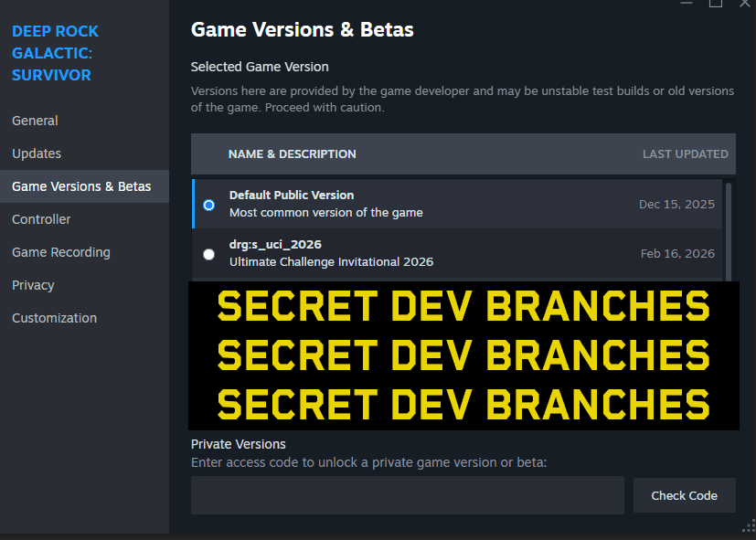Select drg:s_uci_2026 branch radio button
Image resolution: width=756 pixels, height=540 pixels.
(x=208, y=254)
